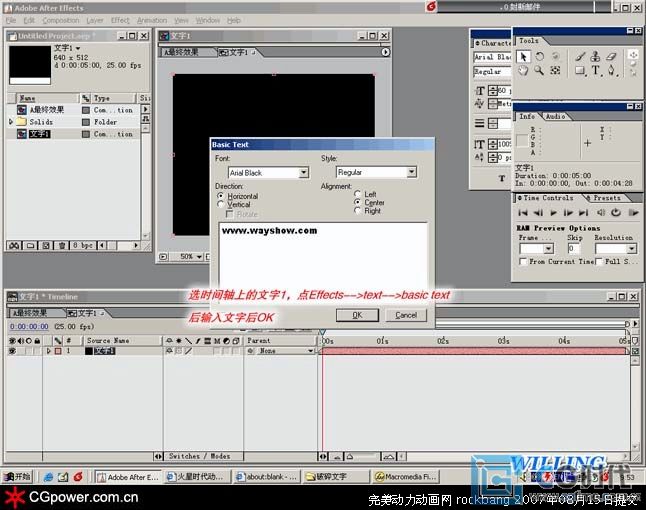The height and width of the screenshot is (510, 646).
Task: Select Vertical direction radio button
Action: [x=221, y=204]
